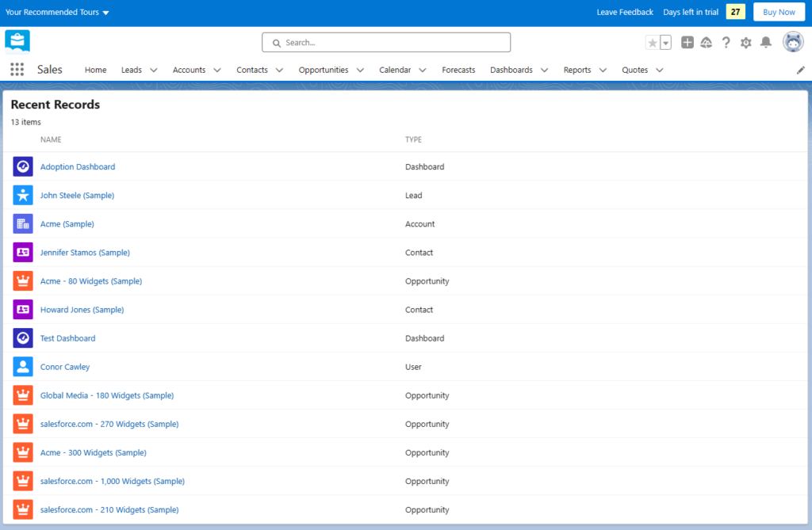
Task: Open the John Steele (Sample) lead link
Action: point(77,195)
